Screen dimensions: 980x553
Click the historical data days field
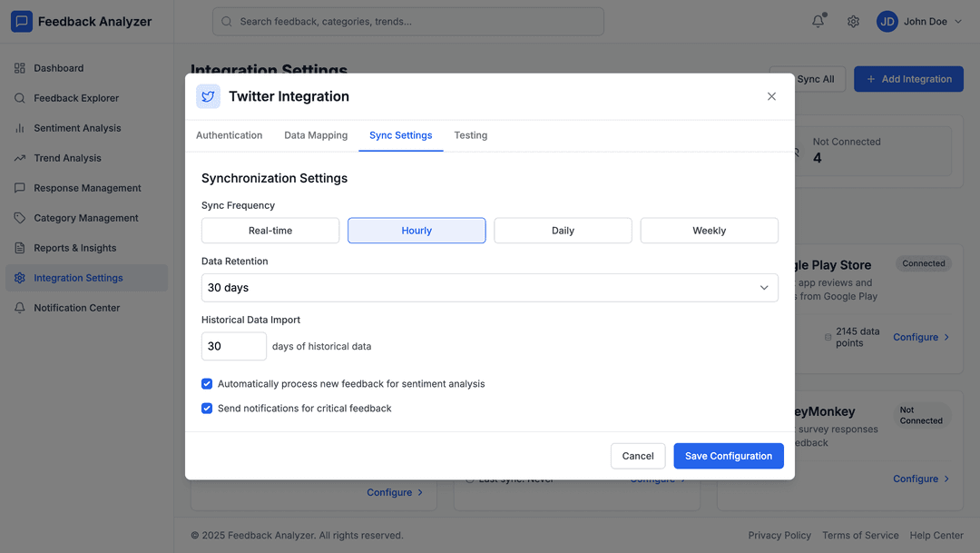[x=233, y=346]
